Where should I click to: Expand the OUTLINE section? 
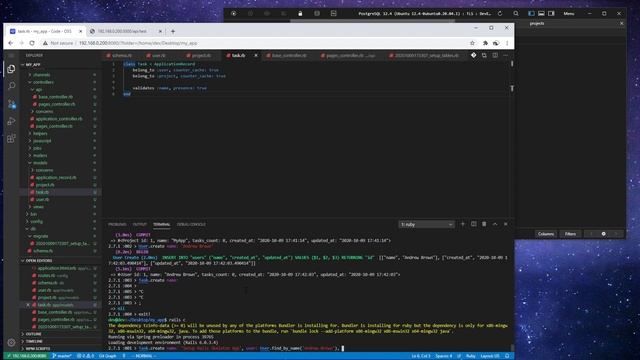(x=33, y=334)
